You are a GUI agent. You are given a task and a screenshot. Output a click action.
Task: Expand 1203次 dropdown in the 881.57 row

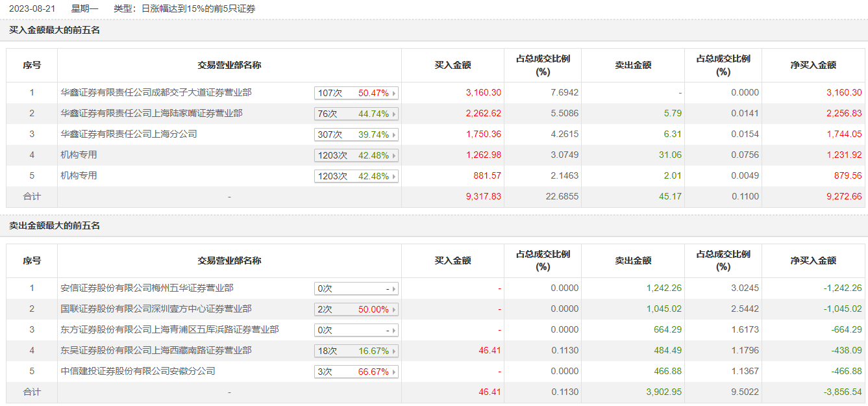click(356, 176)
